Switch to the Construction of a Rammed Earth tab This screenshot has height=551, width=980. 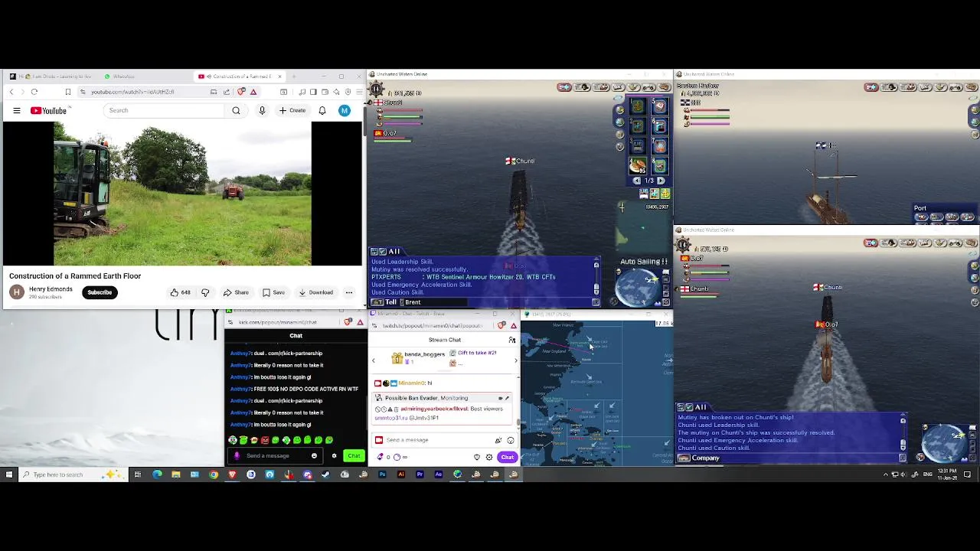[234, 77]
